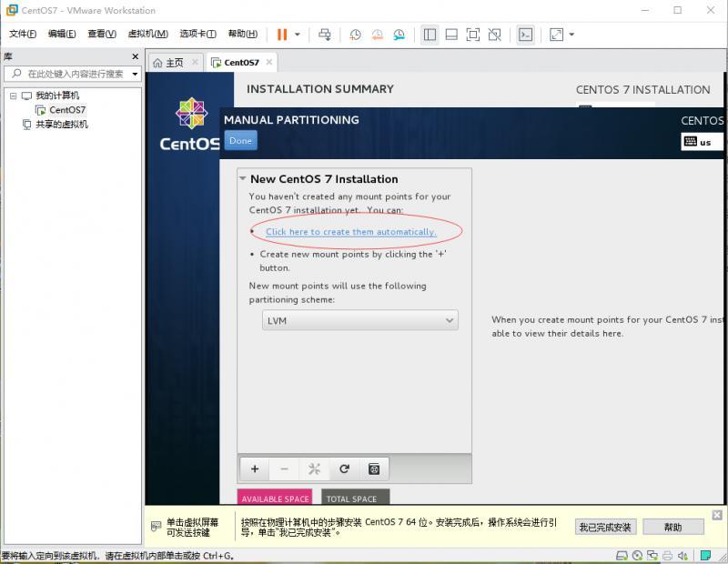The width and height of the screenshot is (728, 564).
Task: Enter full screen mode icon
Action: point(472,35)
